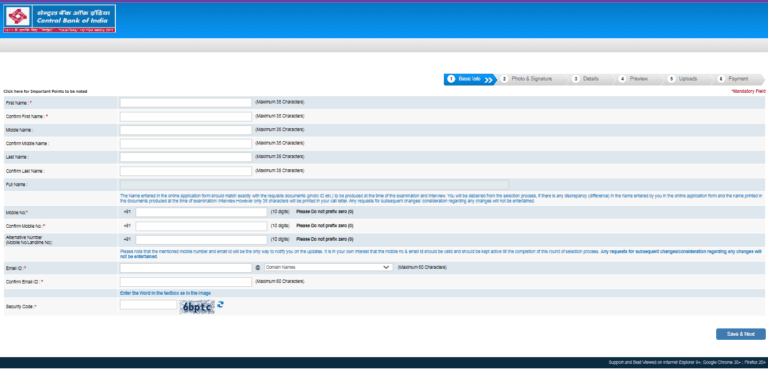Open Important Points to be noted link
The image size is (768, 383).
coord(45,92)
